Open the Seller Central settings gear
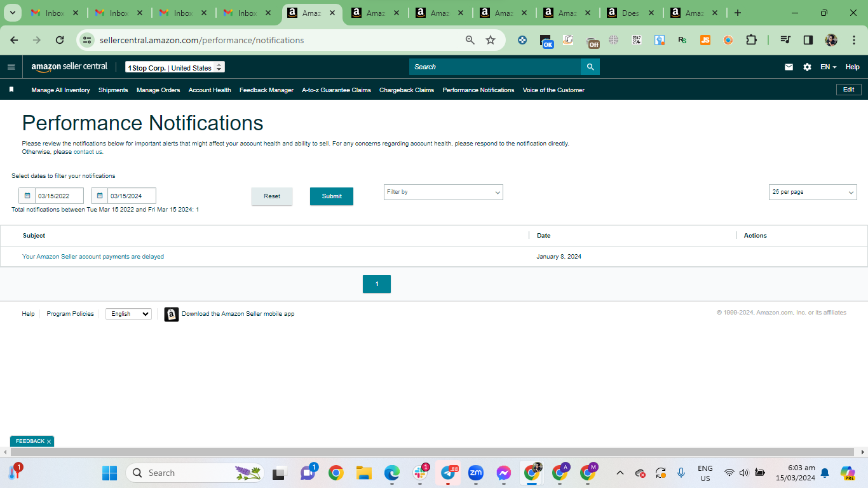 coord(807,67)
